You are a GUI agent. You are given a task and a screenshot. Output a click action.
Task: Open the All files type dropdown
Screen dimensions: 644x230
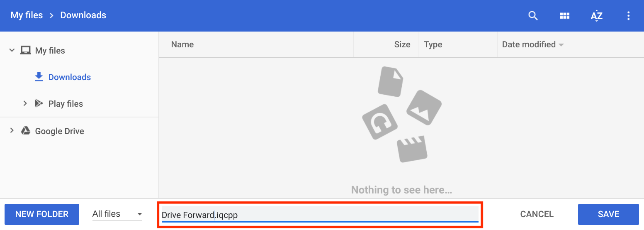(117, 214)
